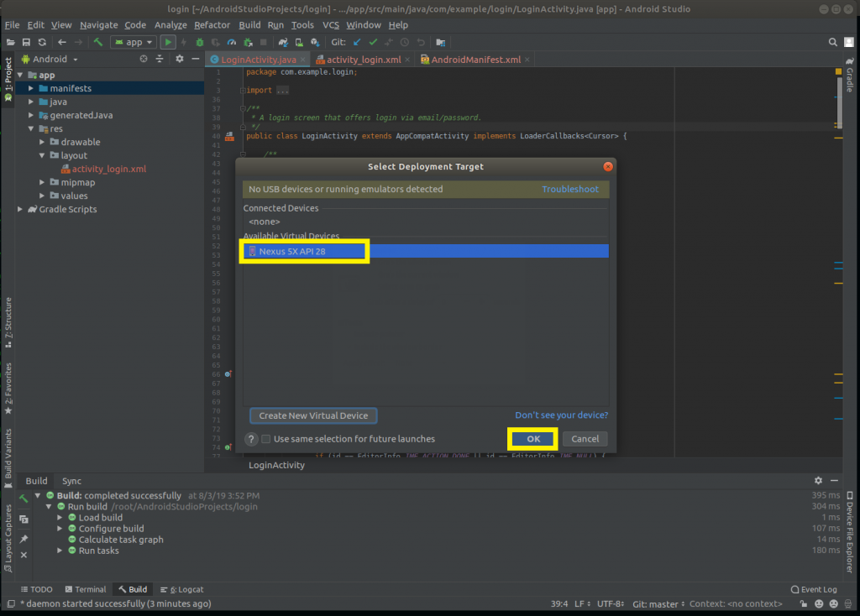Viewport: 860px width, 616px height.
Task: Click the Troubleshoot link
Action: pos(570,189)
